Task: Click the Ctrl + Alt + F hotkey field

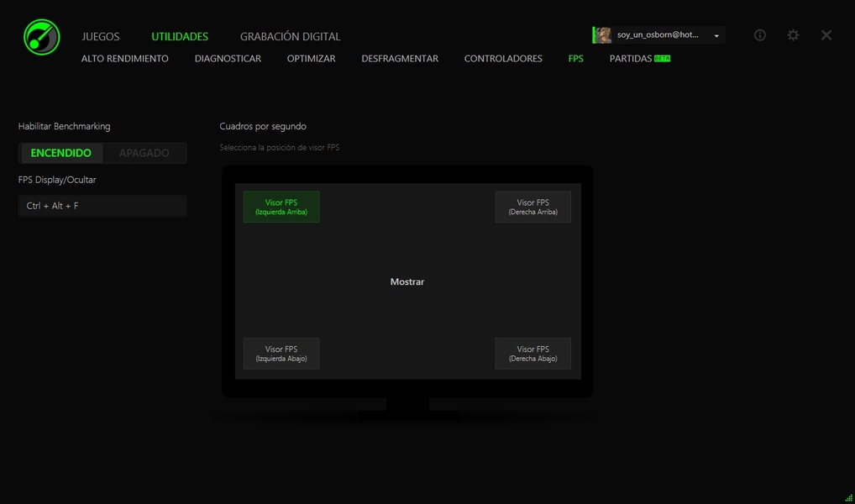Action: (102, 206)
